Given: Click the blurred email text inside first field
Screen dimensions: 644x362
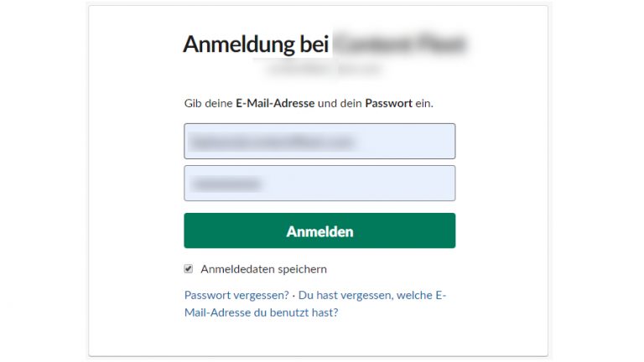Looking at the screenshot, I should click(x=270, y=142).
